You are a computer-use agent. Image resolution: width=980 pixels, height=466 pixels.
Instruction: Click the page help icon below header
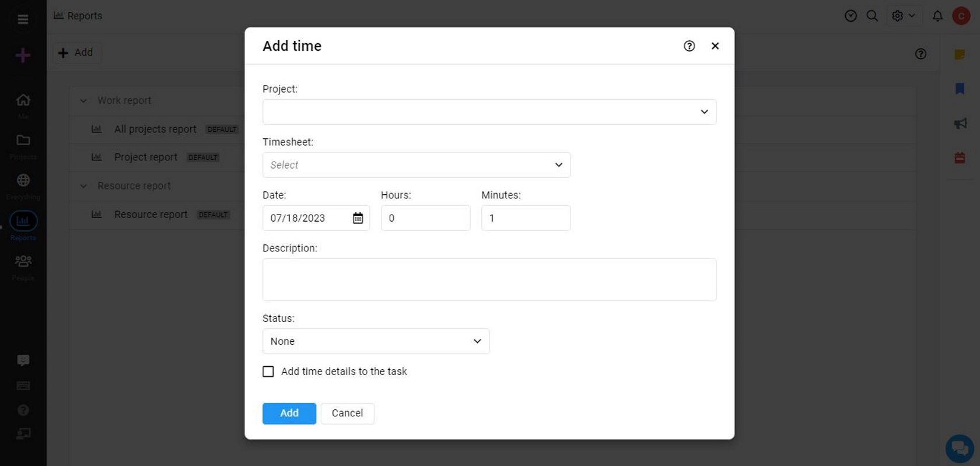point(921,54)
